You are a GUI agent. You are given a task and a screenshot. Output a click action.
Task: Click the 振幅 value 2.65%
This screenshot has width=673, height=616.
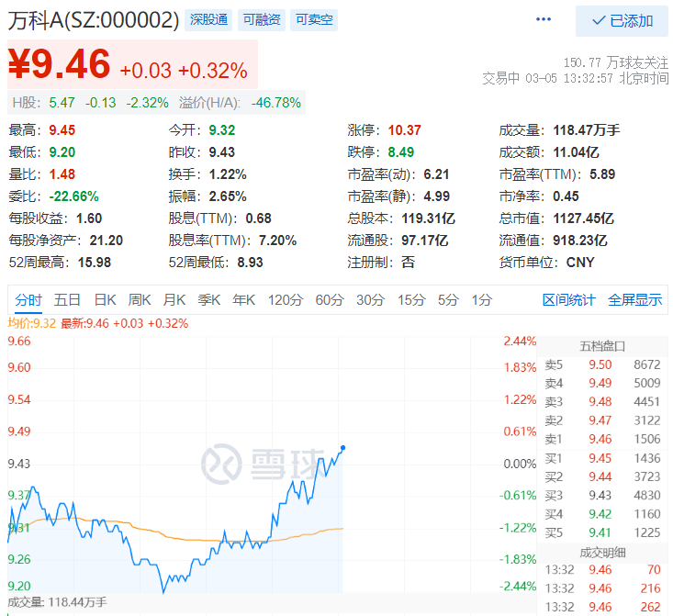(x=228, y=196)
